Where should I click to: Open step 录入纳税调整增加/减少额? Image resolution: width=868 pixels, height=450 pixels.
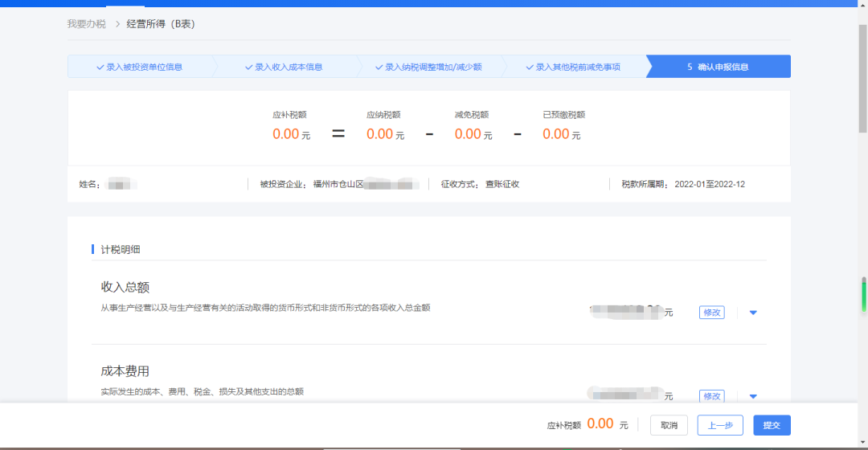[x=428, y=67]
